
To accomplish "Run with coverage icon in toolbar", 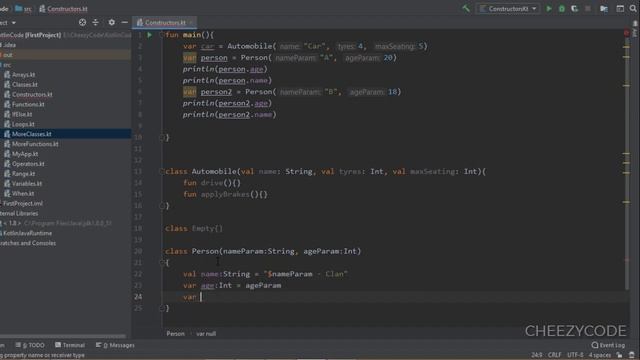I will click(575, 9).
